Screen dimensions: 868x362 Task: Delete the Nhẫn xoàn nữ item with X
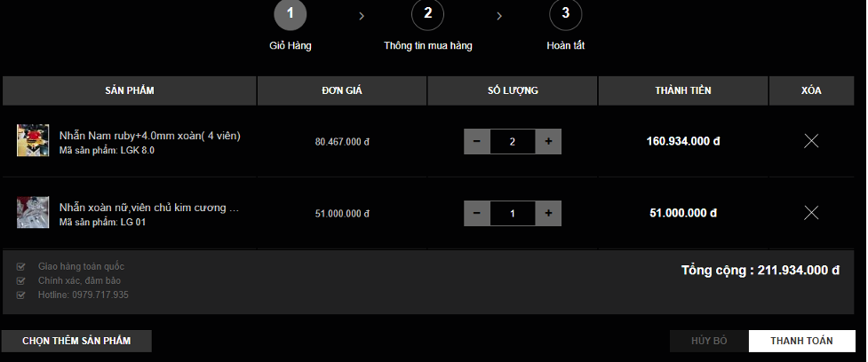pyautogui.click(x=810, y=213)
